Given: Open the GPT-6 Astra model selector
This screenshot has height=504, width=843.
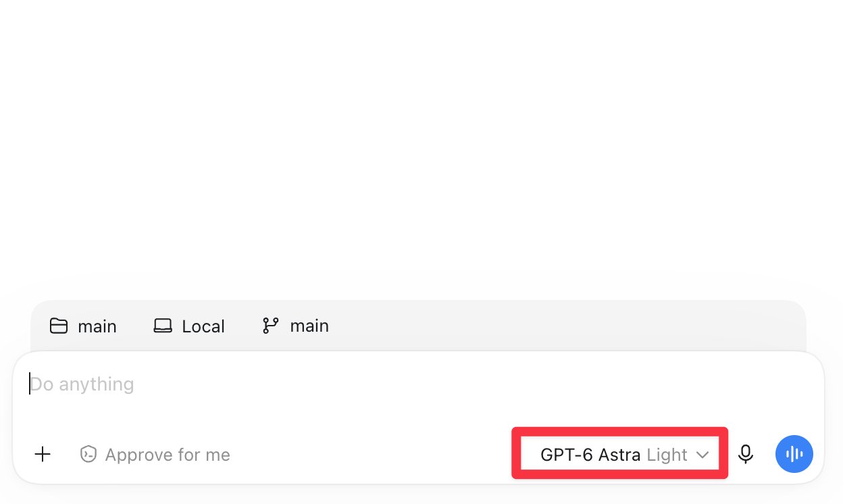Looking at the screenshot, I should (625, 455).
